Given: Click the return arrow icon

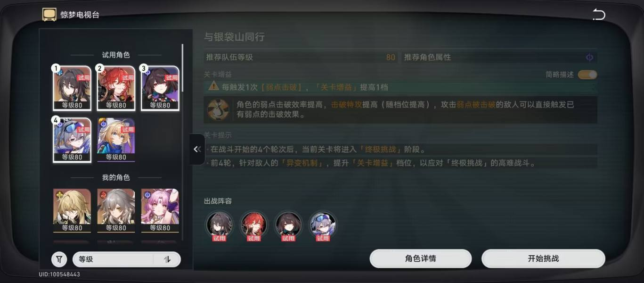Looking at the screenshot, I should tap(599, 15).
